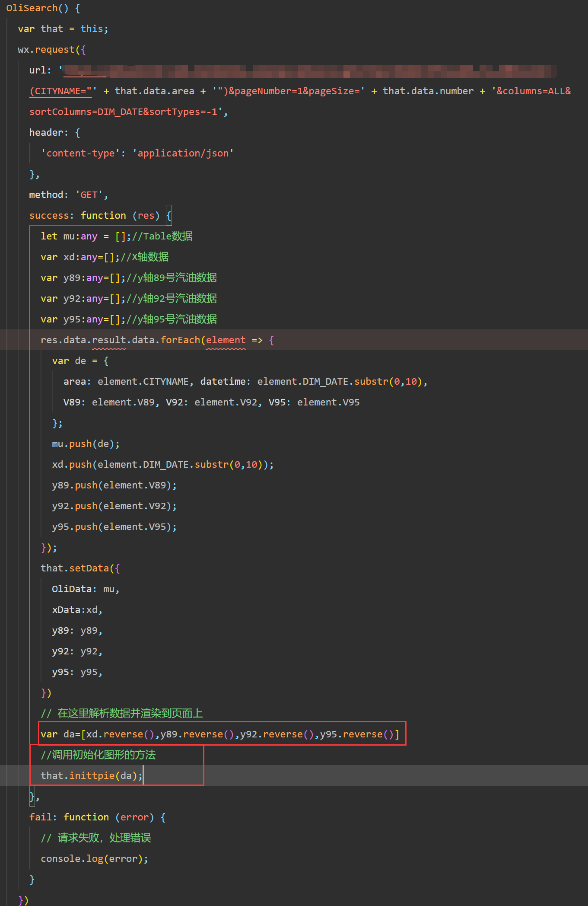Image resolution: width=588 pixels, height=906 pixels.
Task: Click the wx.request call
Action: click(x=52, y=50)
